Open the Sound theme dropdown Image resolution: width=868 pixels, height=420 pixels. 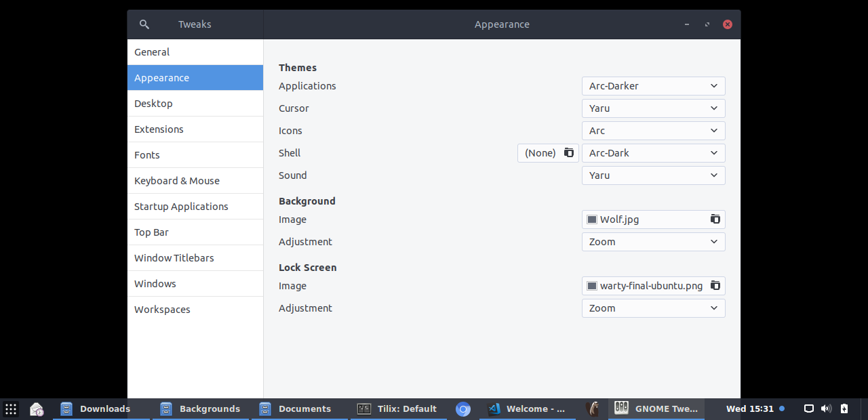click(653, 175)
